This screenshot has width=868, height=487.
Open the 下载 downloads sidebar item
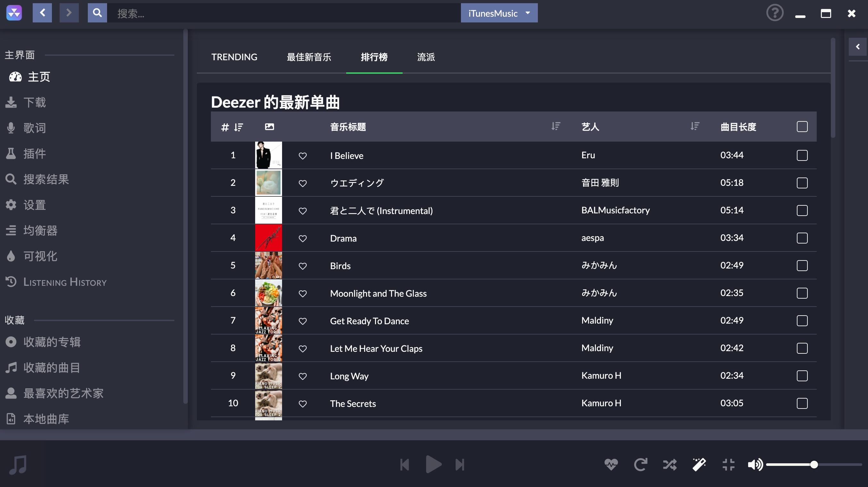(26, 103)
